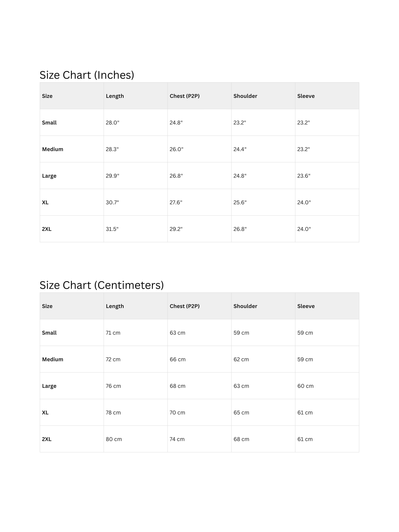Click the 26.0" chest cell for Medium
Screen dimensions: 399x532
click(176, 149)
